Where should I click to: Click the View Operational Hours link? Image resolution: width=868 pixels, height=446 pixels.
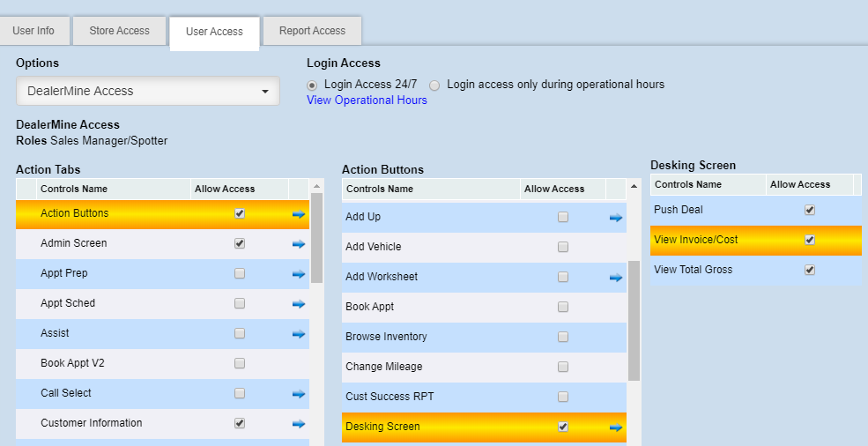click(x=367, y=100)
